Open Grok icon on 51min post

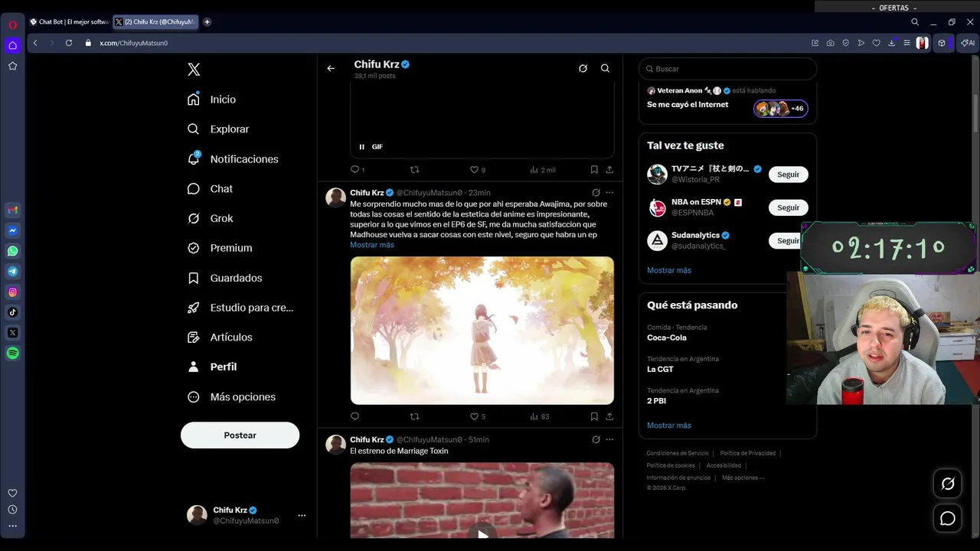click(x=596, y=439)
